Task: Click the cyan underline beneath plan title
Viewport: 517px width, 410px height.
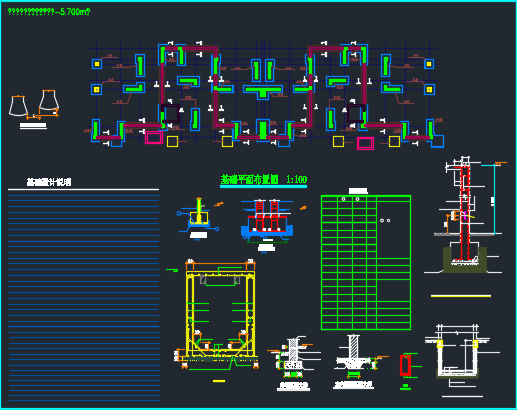Action: [263, 186]
